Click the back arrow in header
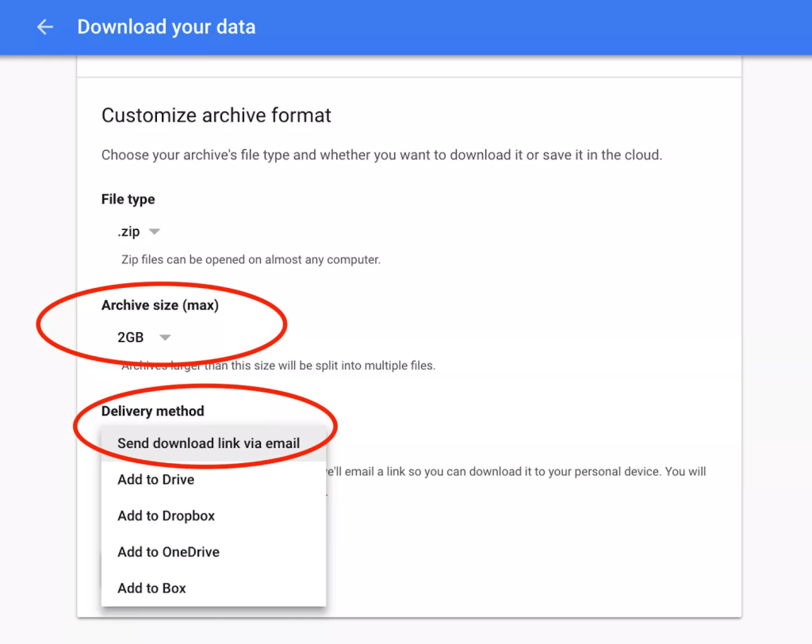 45,27
